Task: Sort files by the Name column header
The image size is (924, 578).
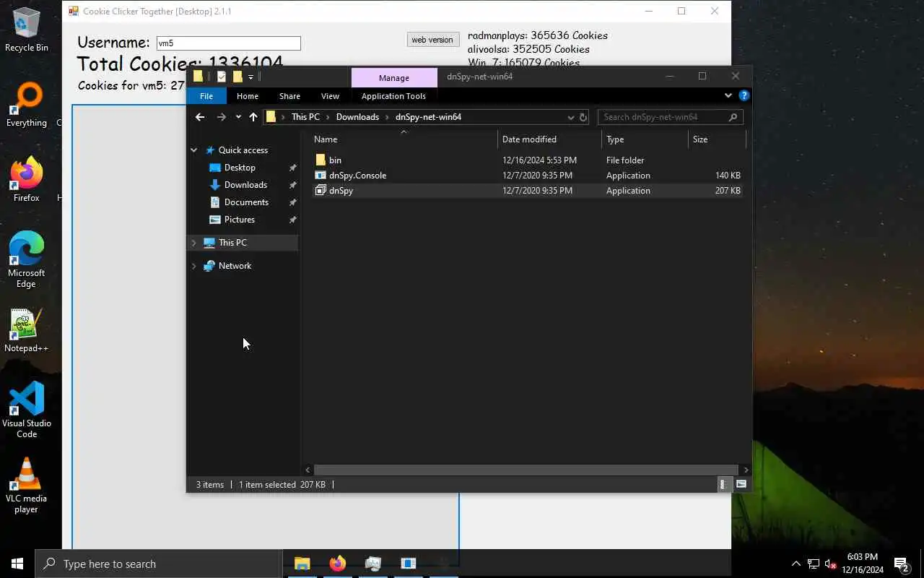Action: [404, 139]
